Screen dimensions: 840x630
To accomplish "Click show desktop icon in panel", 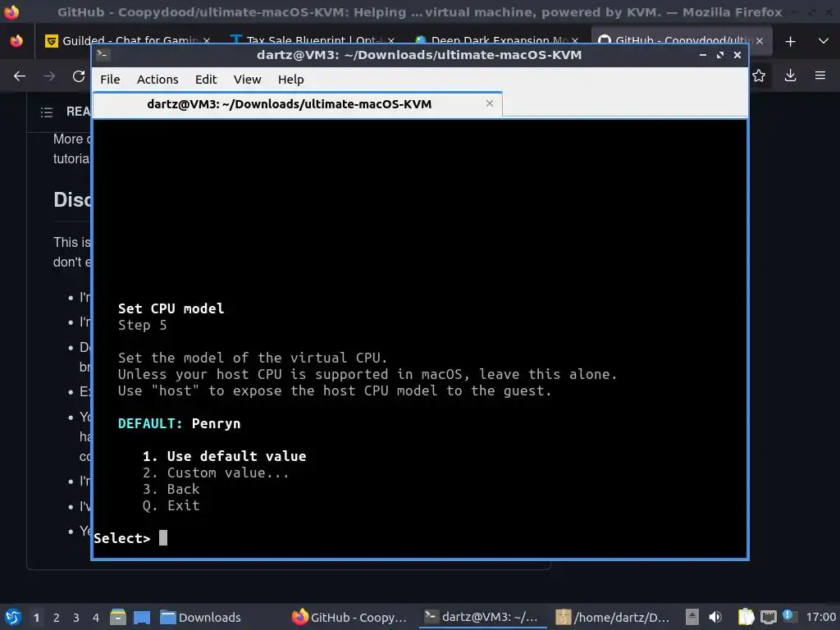I will click(142, 617).
